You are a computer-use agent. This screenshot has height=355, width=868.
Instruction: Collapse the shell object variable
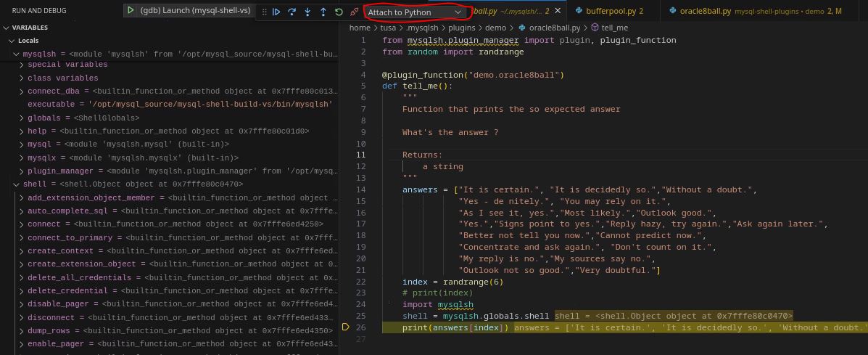pyautogui.click(x=16, y=184)
